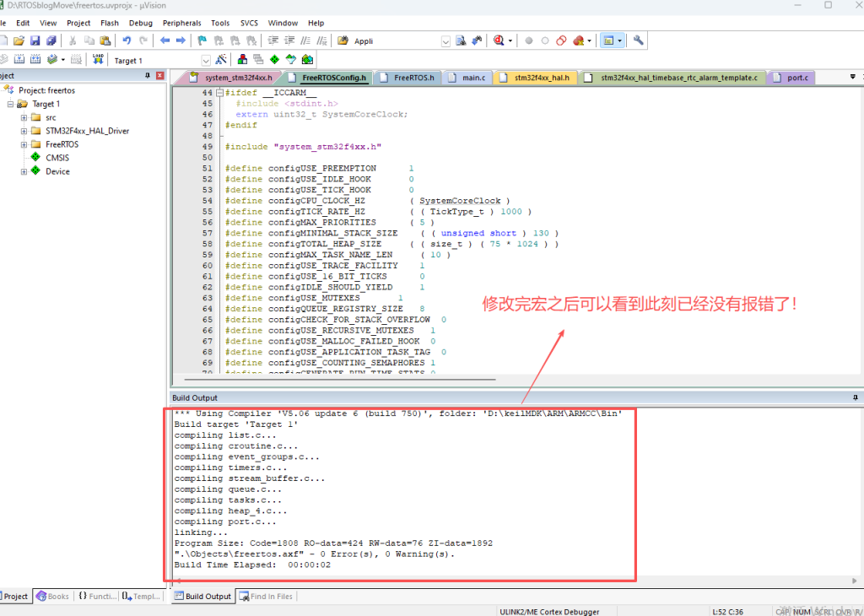
Task: Close the Project panel with red X
Action: tap(159, 76)
